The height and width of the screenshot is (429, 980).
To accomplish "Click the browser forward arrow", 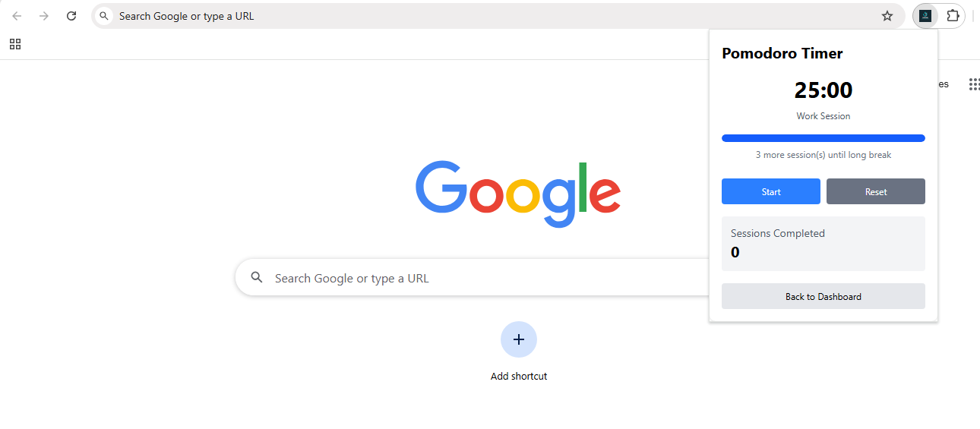I will (44, 16).
